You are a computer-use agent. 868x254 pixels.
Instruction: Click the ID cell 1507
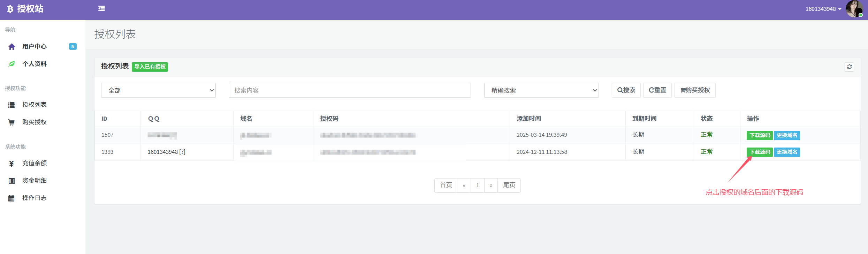pyautogui.click(x=107, y=135)
